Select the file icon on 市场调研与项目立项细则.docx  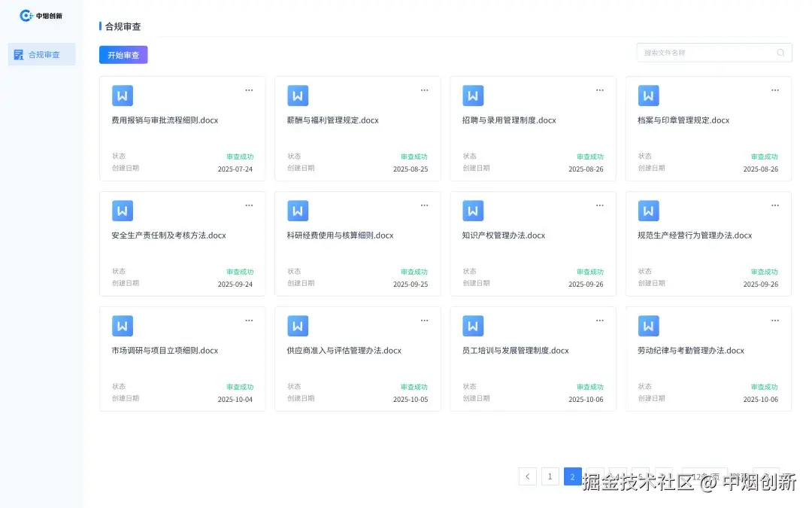click(123, 326)
